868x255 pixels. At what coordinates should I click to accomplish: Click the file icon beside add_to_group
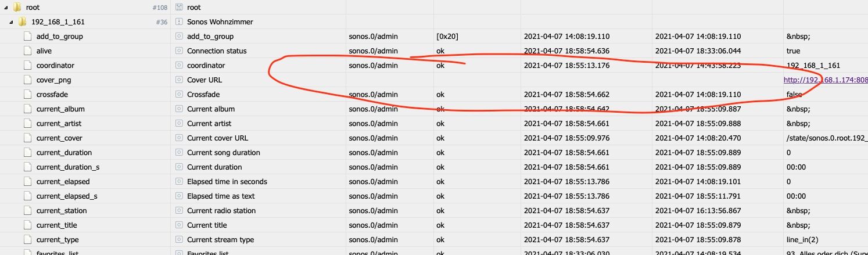point(28,36)
